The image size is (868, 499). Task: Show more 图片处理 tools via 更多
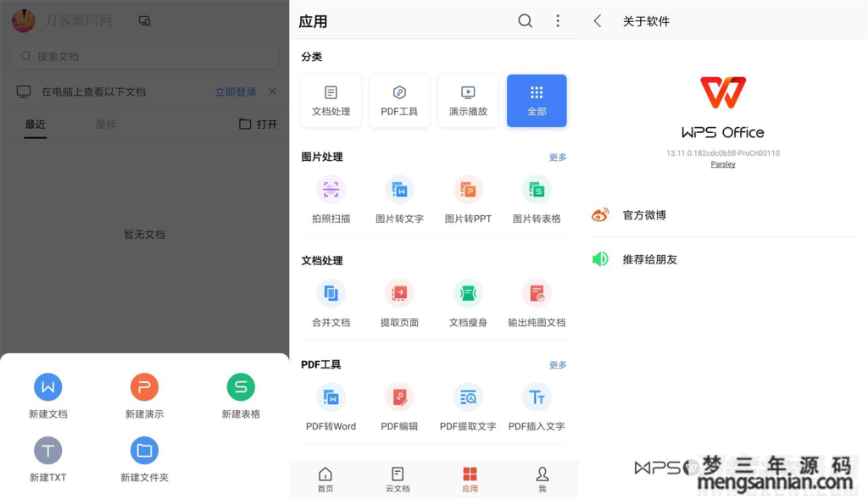(x=558, y=157)
